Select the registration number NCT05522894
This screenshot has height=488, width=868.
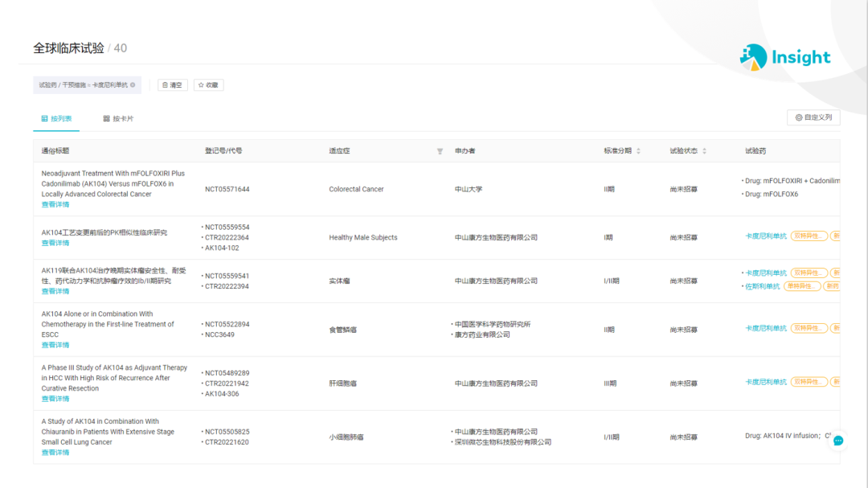(x=227, y=324)
